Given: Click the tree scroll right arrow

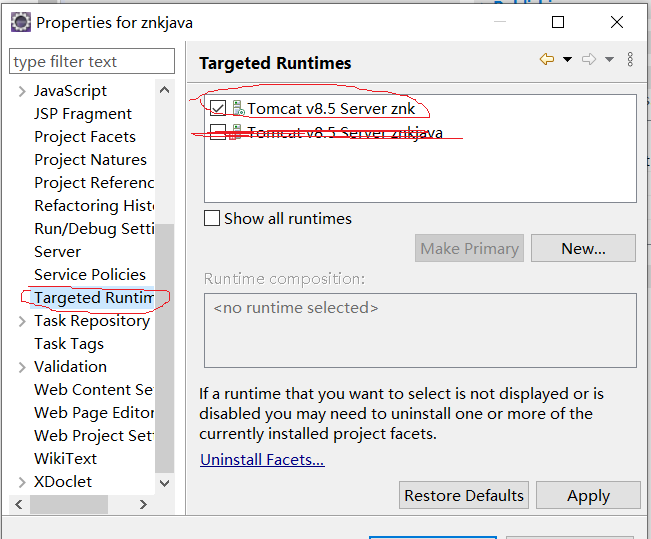Looking at the screenshot, I should click(x=143, y=505).
